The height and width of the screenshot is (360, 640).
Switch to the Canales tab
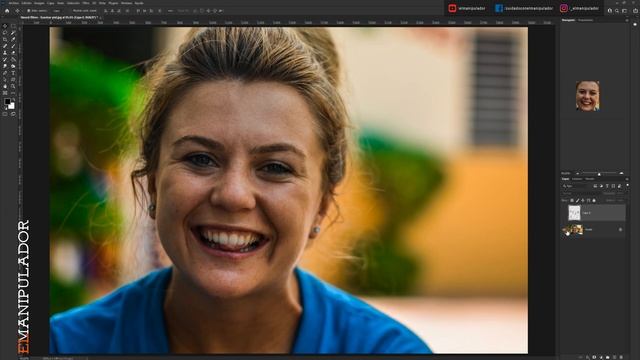coord(577,179)
